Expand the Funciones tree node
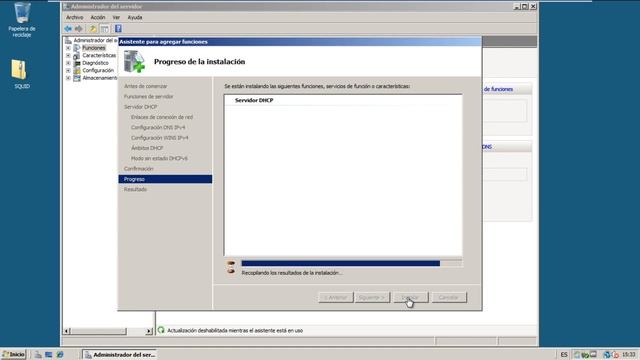This screenshot has width=640, height=360. pyautogui.click(x=68, y=48)
